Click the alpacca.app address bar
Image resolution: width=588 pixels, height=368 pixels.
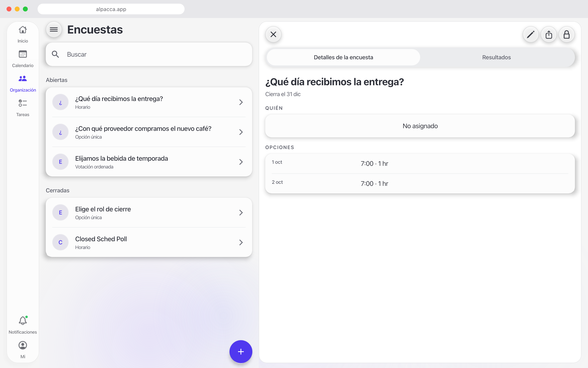111,9
